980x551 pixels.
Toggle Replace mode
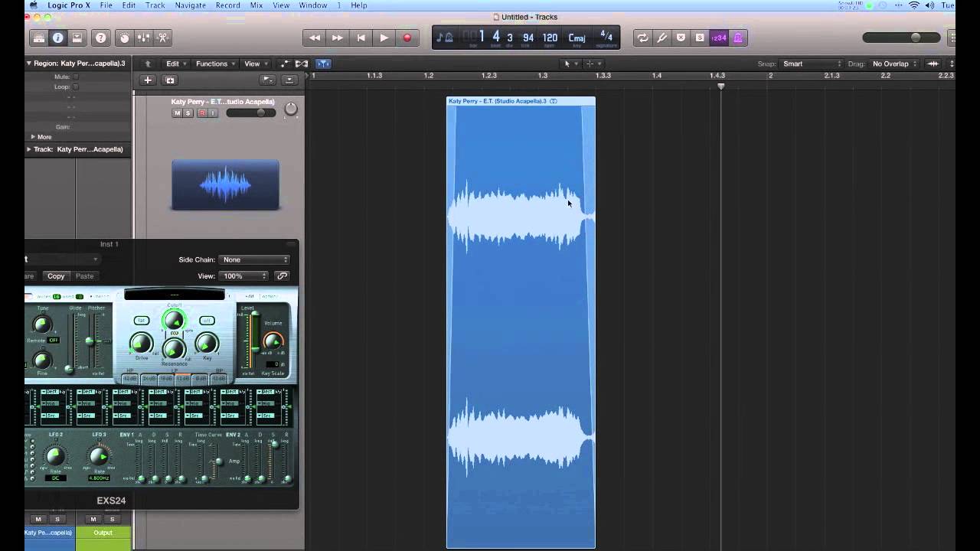pos(681,37)
